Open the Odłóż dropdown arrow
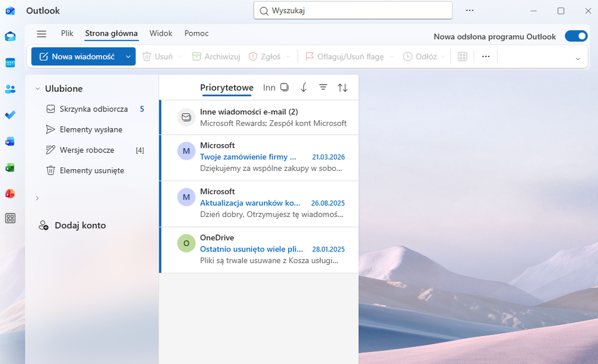 pyautogui.click(x=443, y=57)
